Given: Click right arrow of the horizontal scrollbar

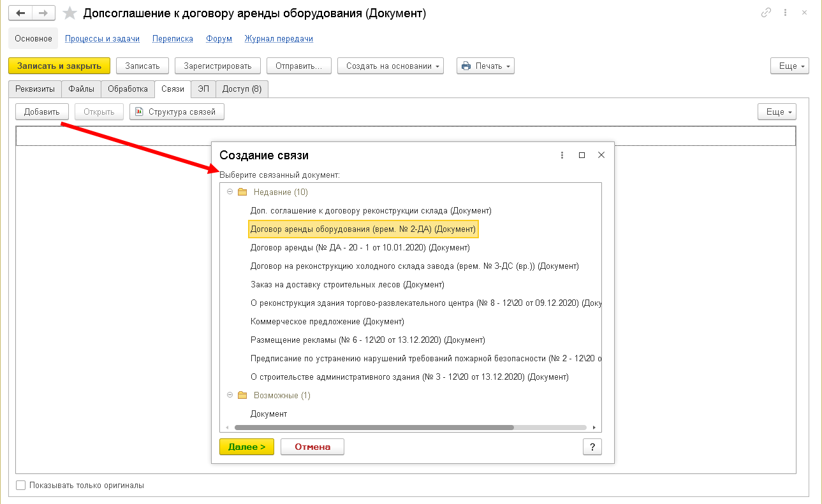Looking at the screenshot, I should 594,428.
